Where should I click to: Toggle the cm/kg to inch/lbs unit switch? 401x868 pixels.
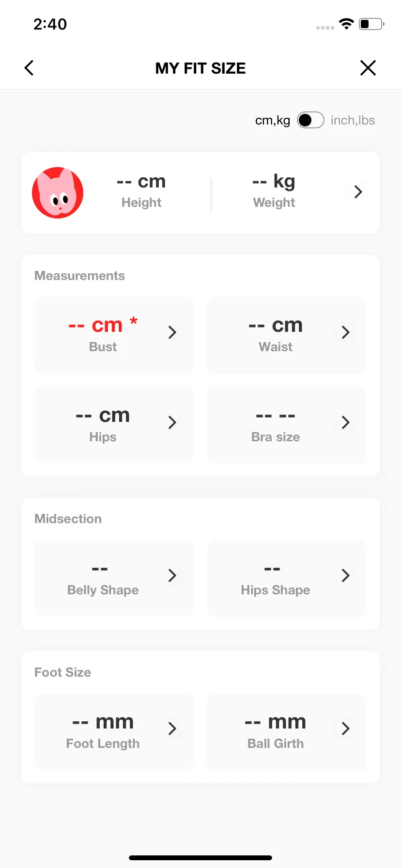pos(310,120)
